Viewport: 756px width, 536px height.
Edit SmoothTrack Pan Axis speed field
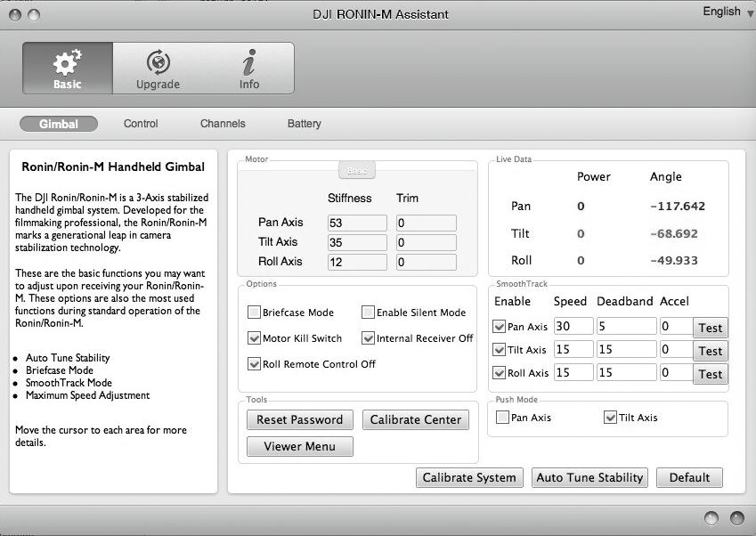tap(573, 327)
